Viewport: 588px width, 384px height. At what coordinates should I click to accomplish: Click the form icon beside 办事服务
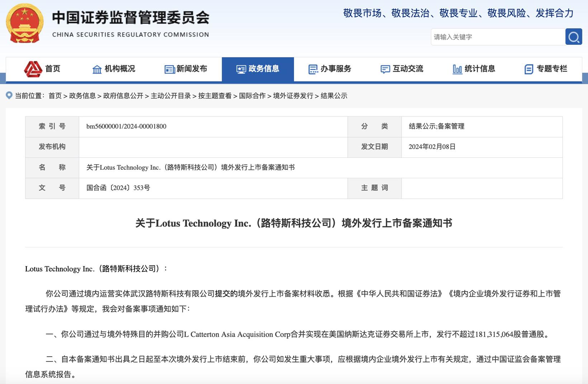(313, 69)
